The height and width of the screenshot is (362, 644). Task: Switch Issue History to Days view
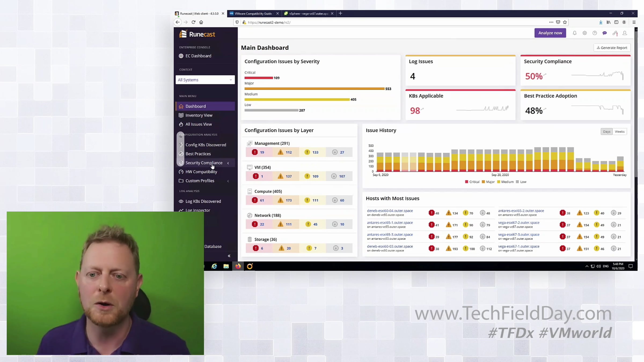point(606,132)
